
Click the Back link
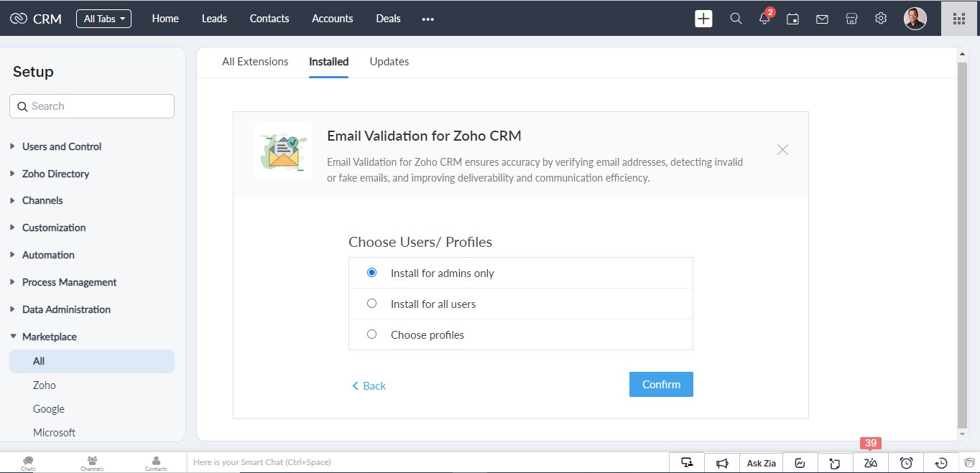[x=369, y=386]
